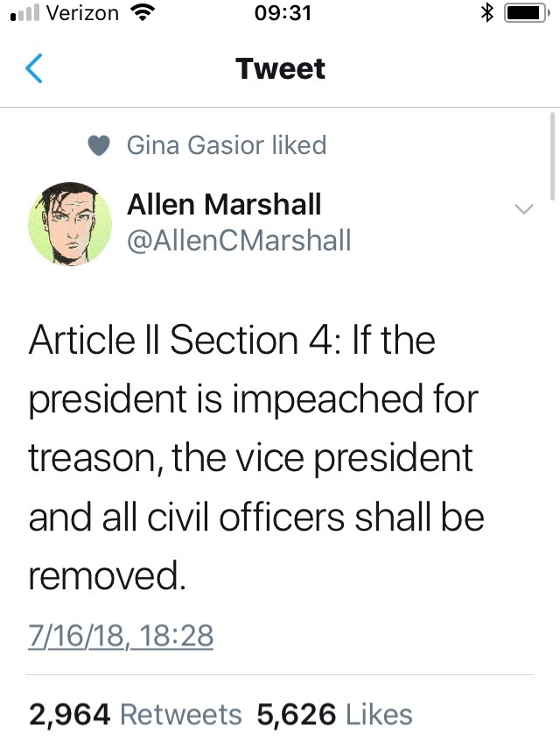560x747 pixels.
Task: Tap the heart icon beside Gina Gasior
Action: (x=100, y=145)
